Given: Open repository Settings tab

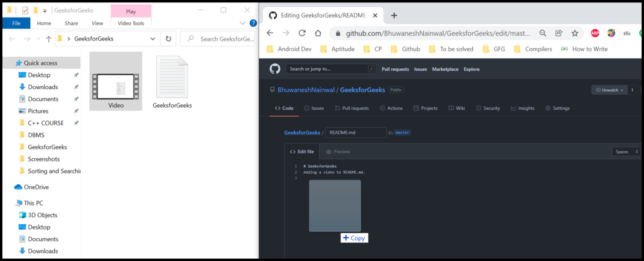Looking at the screenshot, I should (557, 108).
